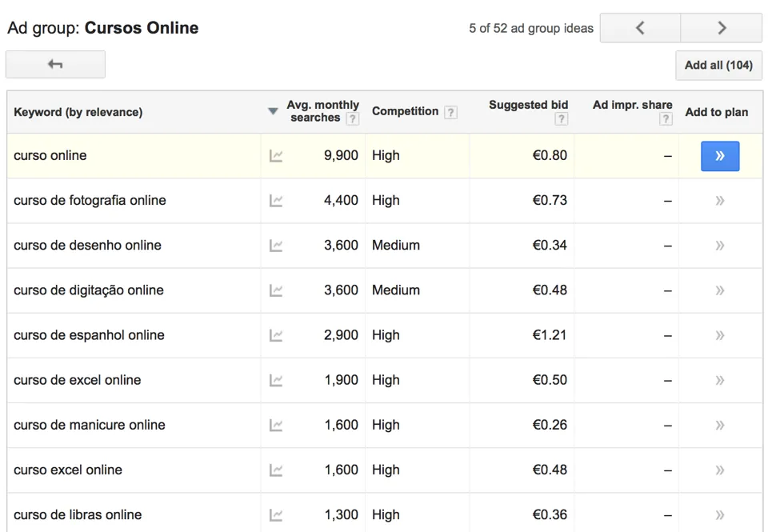Sort by Avg. monthly searches arrow

click(274, 111)
